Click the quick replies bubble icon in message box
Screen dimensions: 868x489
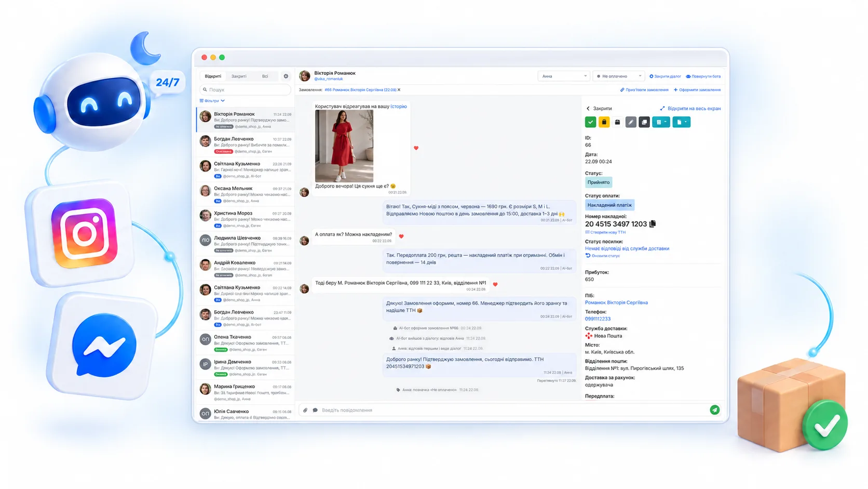coord(315,410)
